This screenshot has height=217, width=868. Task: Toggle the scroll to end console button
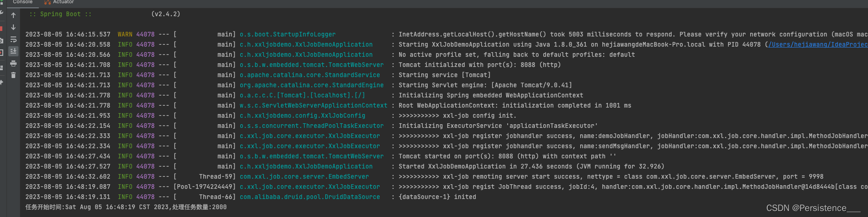[13, 51]
